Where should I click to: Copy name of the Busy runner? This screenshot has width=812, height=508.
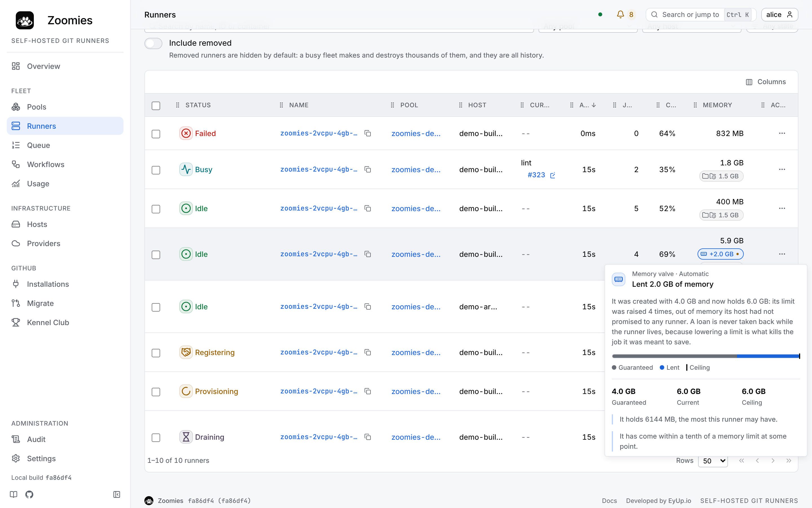click(x=368, y=169)
